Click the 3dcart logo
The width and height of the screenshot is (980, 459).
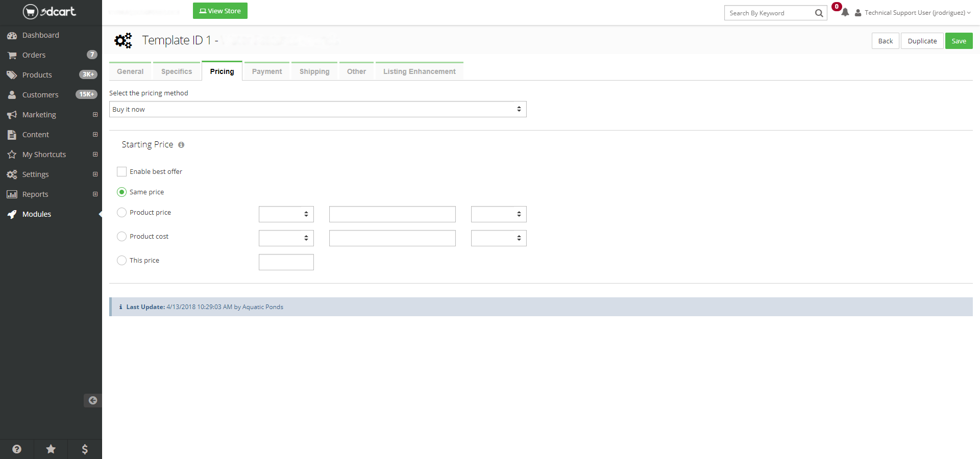pyautogui.click(x=50, y=11)
